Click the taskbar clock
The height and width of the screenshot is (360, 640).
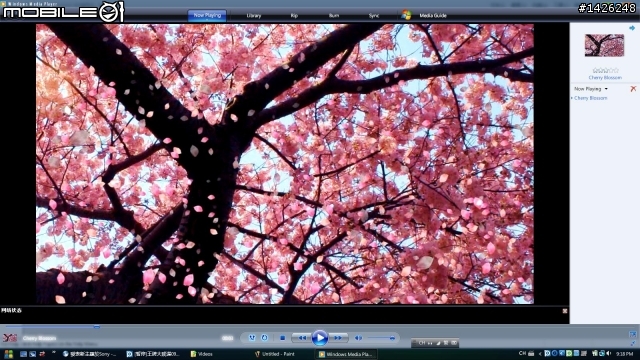pyautogui.click(x=624, y=354)
